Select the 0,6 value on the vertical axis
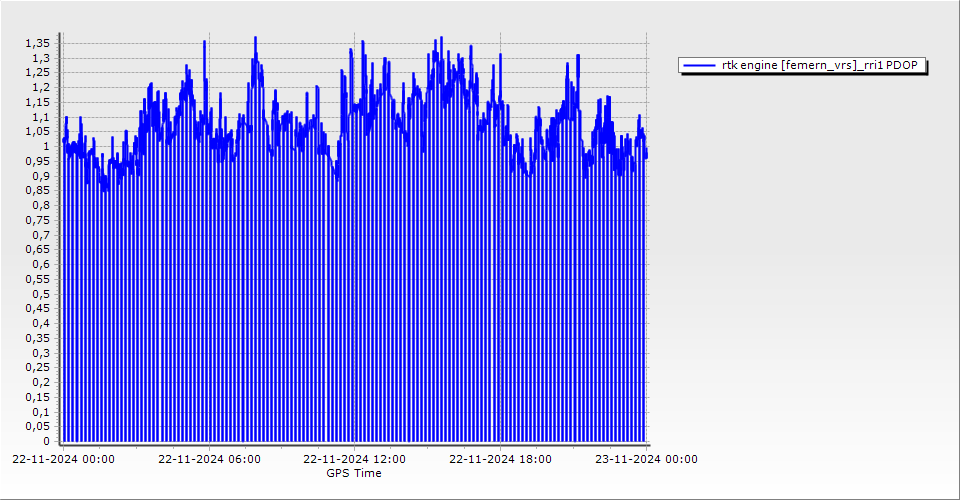The height and width of the screenshot is (500, 960). click(40, 264)
